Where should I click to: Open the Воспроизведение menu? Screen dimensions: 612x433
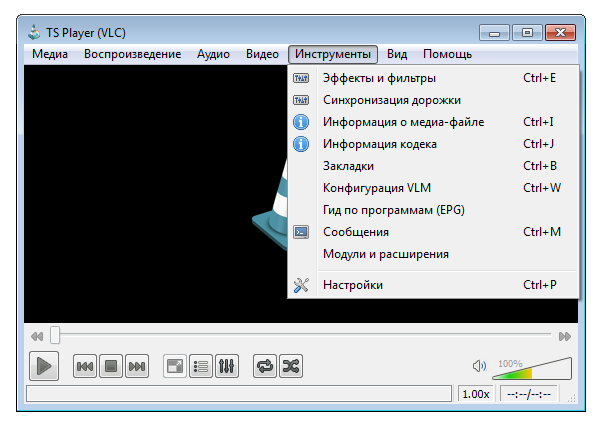132,54
